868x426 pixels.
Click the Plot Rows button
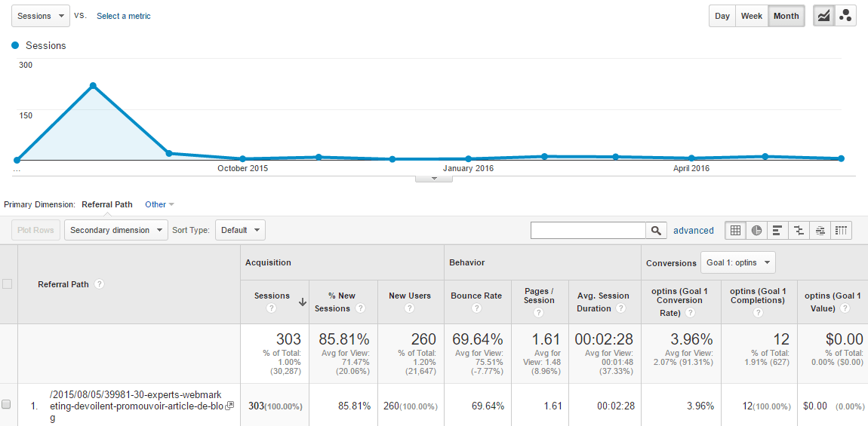tap(35, 230)
